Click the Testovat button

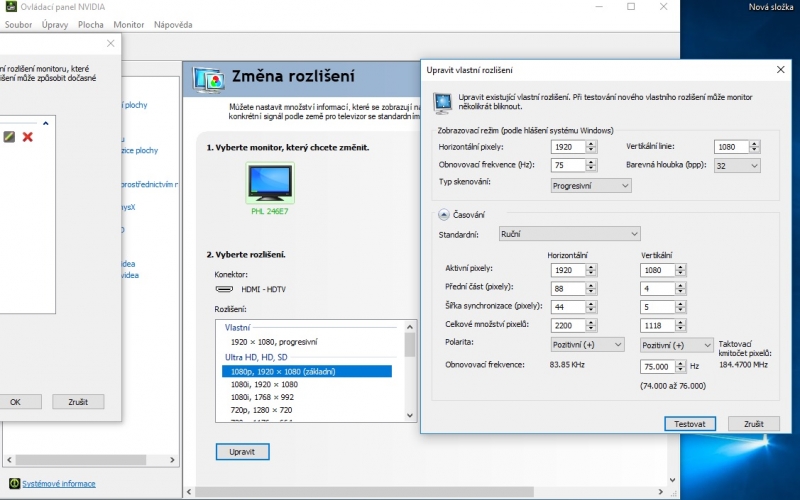tap(690, 424)
